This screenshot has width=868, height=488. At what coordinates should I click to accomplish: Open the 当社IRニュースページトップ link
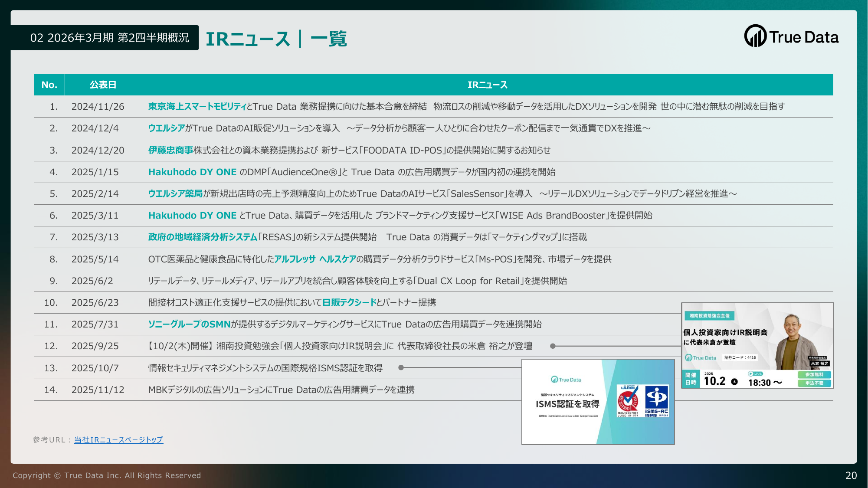118,439
